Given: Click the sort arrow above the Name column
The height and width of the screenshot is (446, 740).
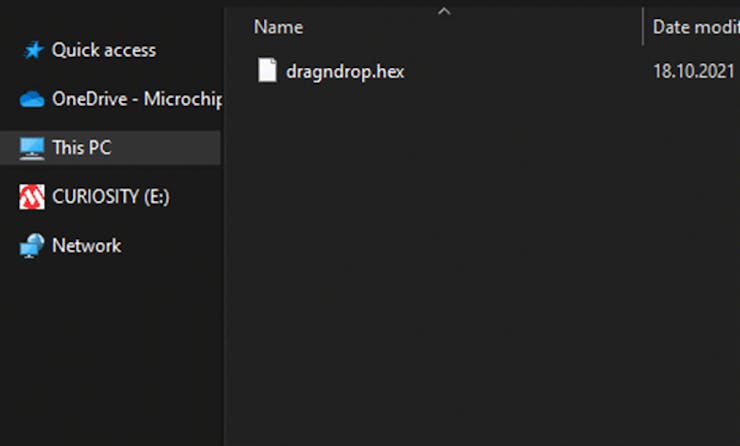Looking at the screenshot, I should (445, 11).
